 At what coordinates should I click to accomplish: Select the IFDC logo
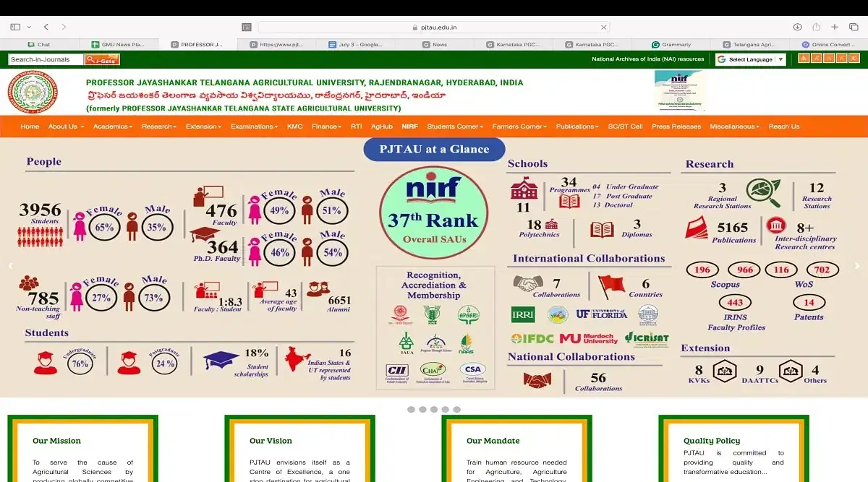534,337
